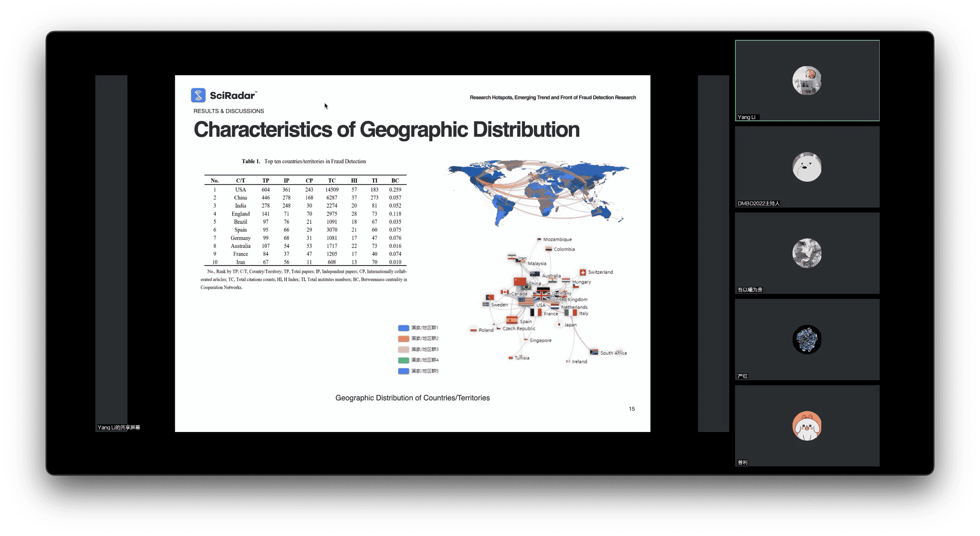Click the orange 国家/地区群2 legend swatch
The width and height of the screenshot is (980, 536).
[404, 339]
